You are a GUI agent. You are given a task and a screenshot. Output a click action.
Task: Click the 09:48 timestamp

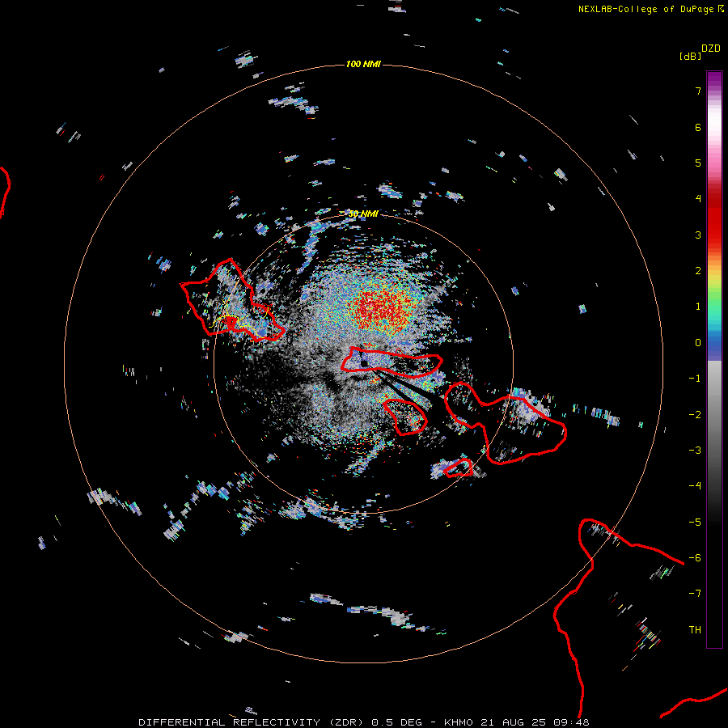coord(572,722)
